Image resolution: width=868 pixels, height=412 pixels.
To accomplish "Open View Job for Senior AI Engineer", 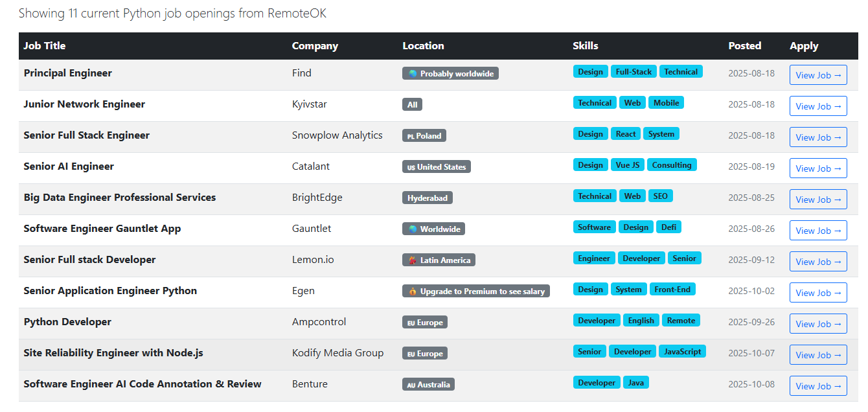I will tap(818, 168).
